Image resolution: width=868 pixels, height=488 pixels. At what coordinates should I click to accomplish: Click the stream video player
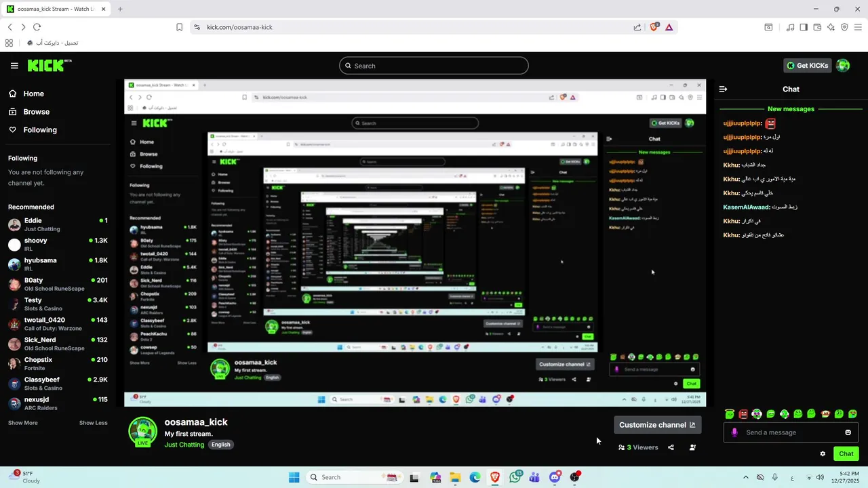pyautogui.click(x=415, y=243)
